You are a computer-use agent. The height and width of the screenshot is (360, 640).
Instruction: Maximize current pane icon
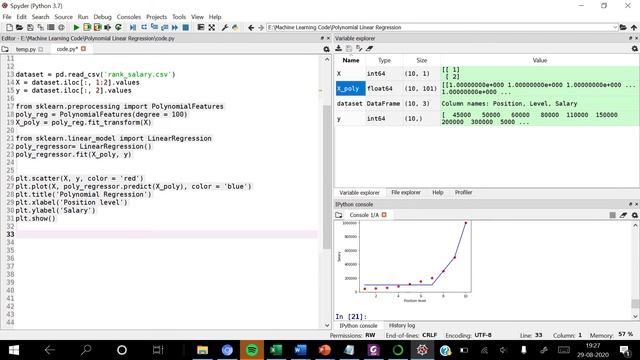point(211,27)
